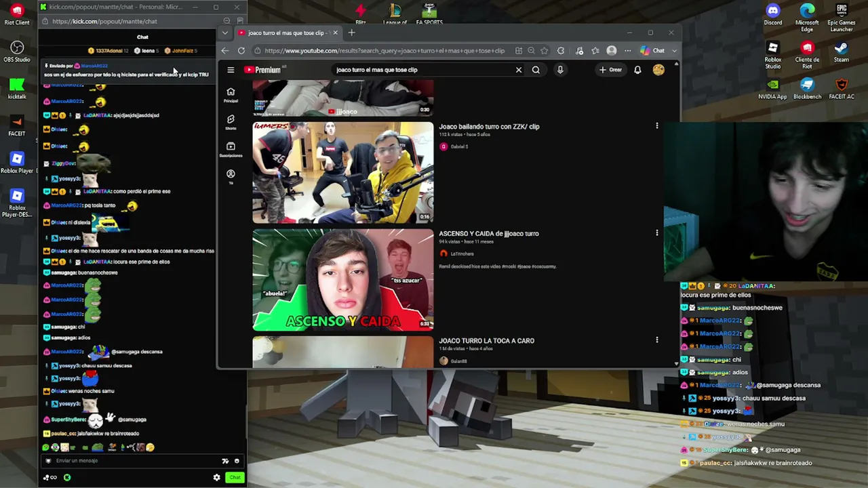Clear the YouTube search box
The height and width of the screenshot is (488, 868).
click(x=519, y=70)
